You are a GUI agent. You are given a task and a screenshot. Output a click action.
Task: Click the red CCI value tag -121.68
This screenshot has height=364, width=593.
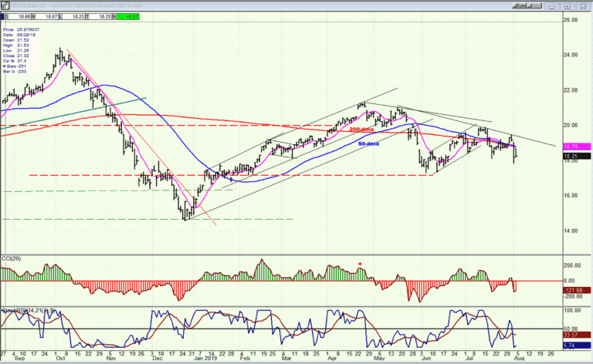pos(576,290)
